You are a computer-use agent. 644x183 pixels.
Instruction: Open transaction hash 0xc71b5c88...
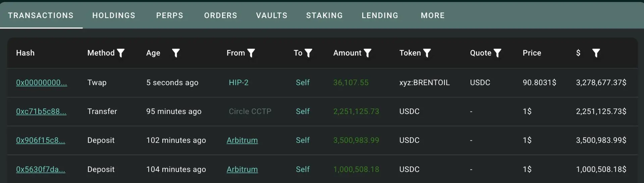[41, 111]
